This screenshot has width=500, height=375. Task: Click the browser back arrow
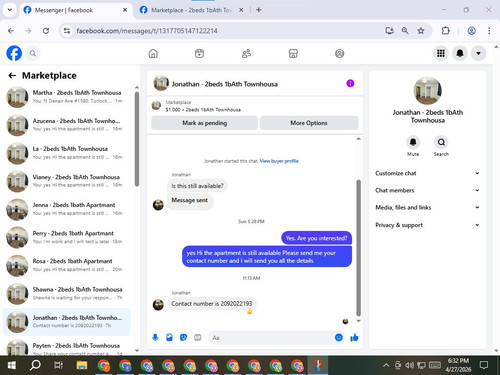tap(11, 31)
